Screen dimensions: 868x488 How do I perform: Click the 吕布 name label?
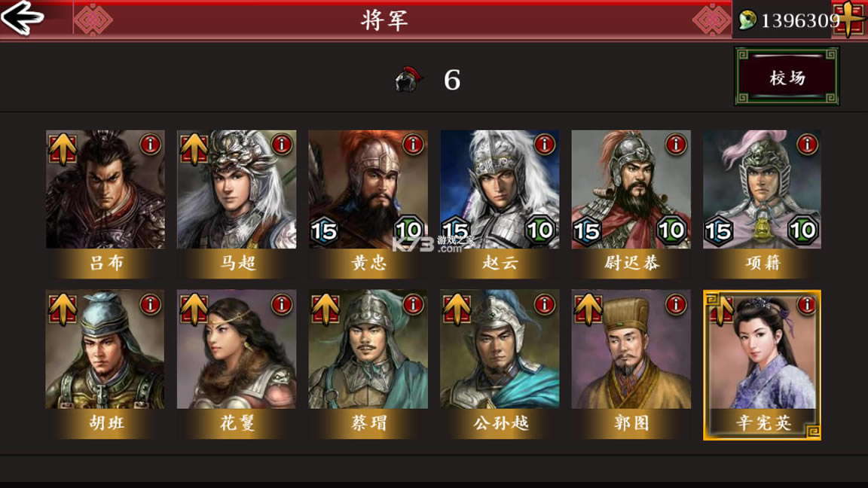point(105,263)
